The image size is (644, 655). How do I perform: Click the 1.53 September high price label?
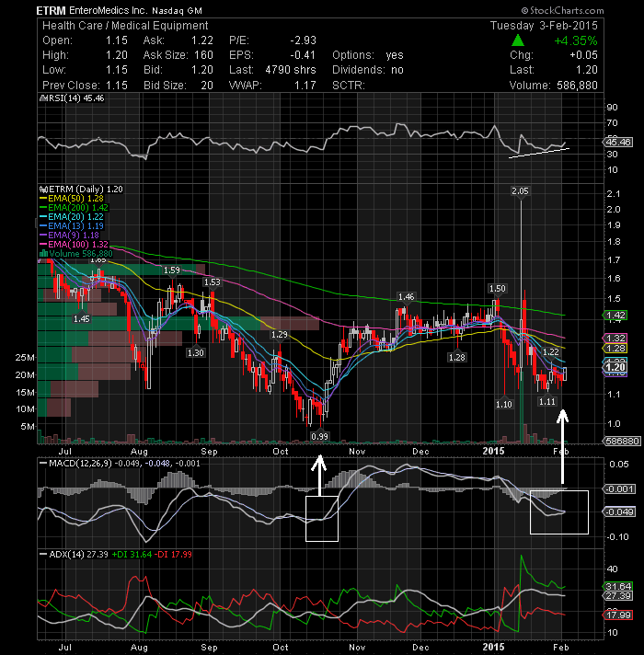(x=213, y=282)
